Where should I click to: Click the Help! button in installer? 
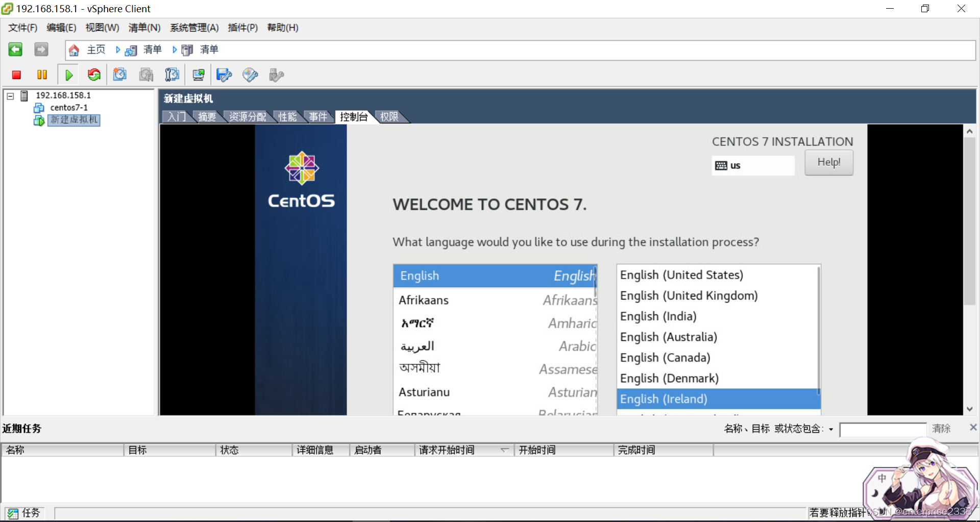coord(829,162)
